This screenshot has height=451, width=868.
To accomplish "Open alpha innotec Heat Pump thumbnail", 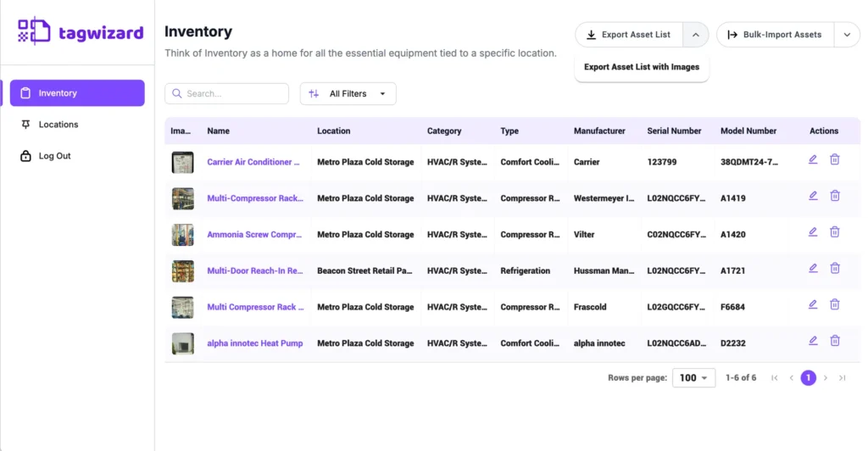I will click(183, 343).
